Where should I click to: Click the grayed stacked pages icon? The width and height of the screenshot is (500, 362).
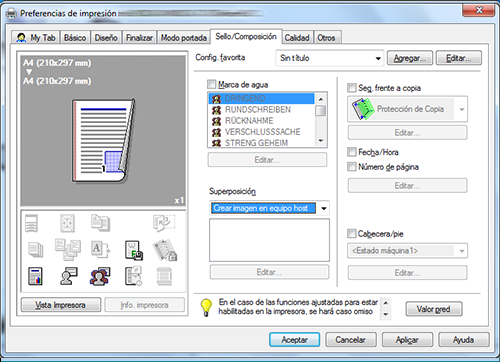tap(36, 249)
